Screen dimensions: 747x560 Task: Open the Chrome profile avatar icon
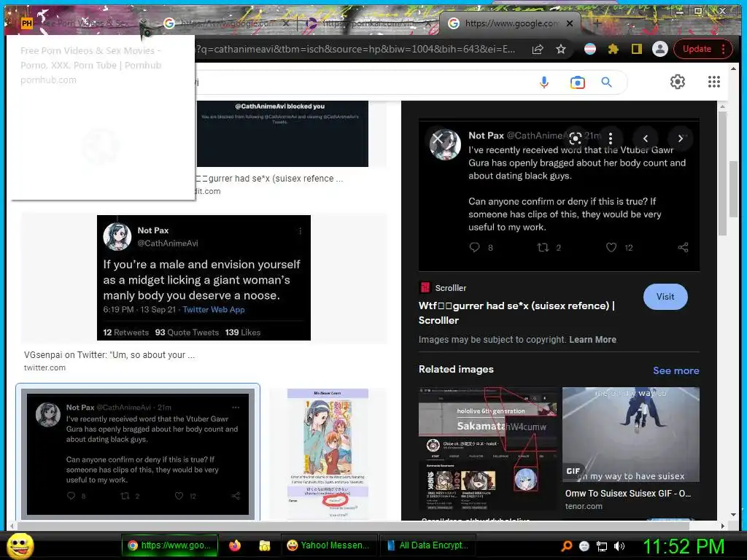tap(659, 49)
